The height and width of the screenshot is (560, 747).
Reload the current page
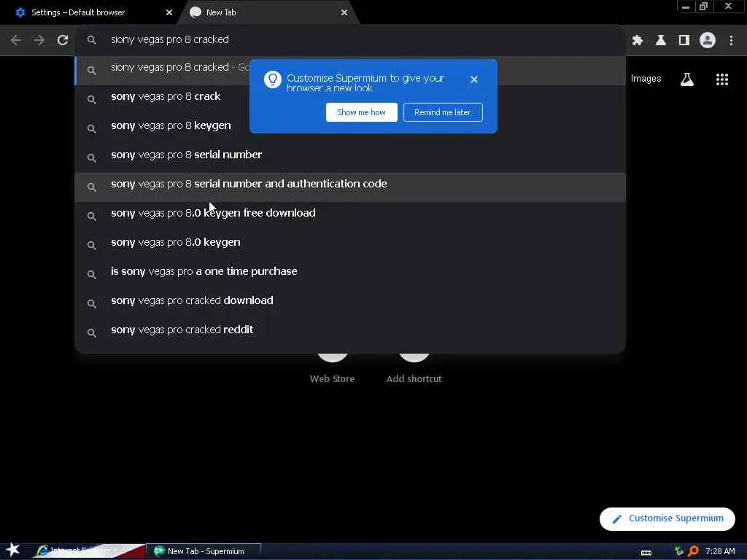[63, 40]
